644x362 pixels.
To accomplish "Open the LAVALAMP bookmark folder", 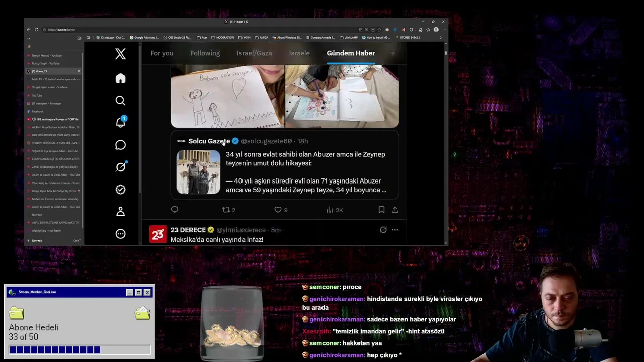I will (349, 38).
